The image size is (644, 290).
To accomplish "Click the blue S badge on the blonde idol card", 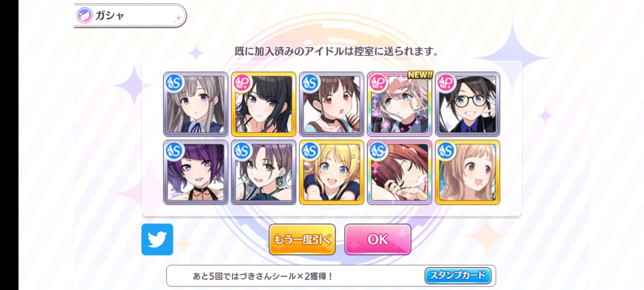I will pos(310,151).
